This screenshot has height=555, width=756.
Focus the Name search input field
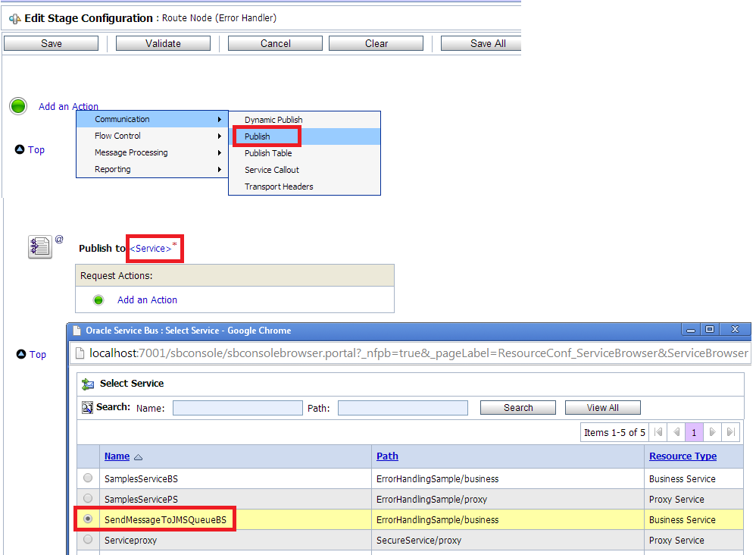coord(238,408)
